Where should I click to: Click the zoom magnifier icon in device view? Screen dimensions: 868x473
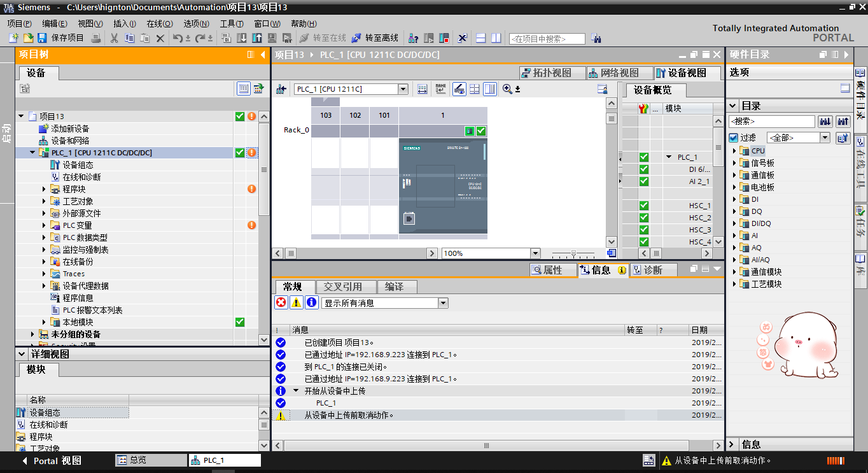point(507,89)
